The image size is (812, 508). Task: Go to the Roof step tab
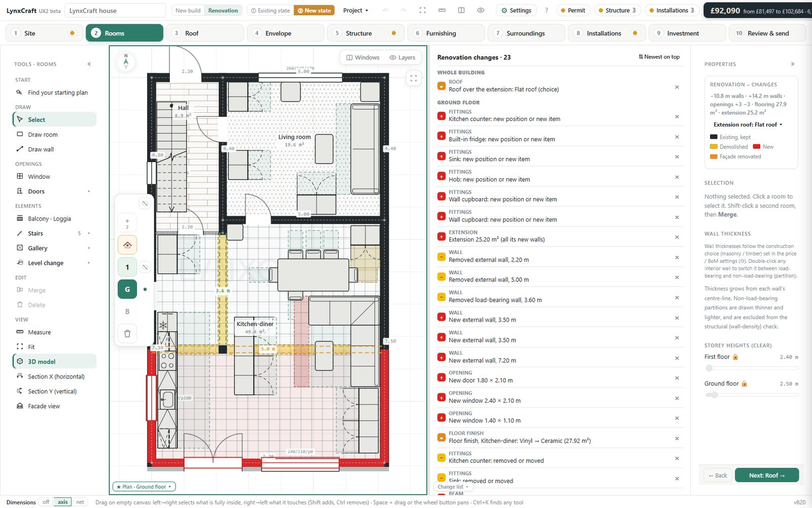[x=206, y=33]
